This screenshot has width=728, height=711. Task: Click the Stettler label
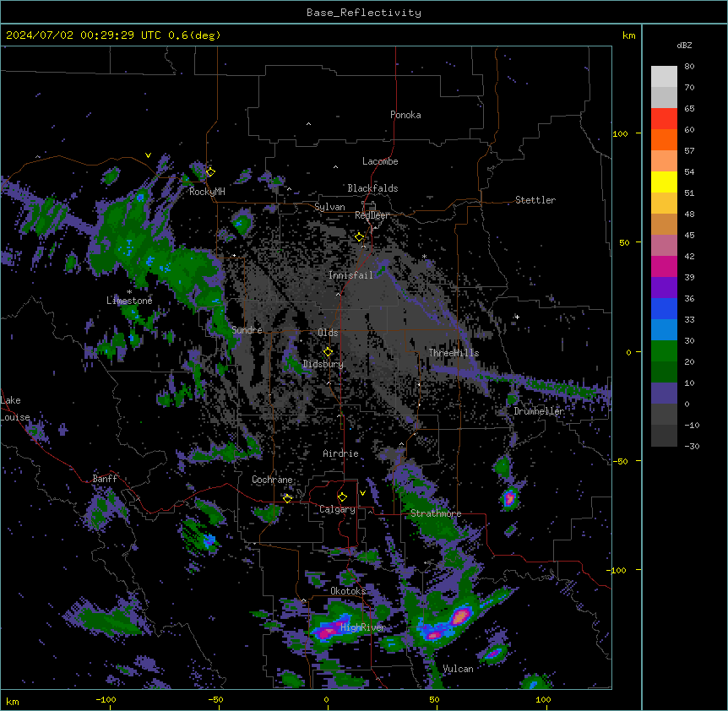click(x=535, y=200)
